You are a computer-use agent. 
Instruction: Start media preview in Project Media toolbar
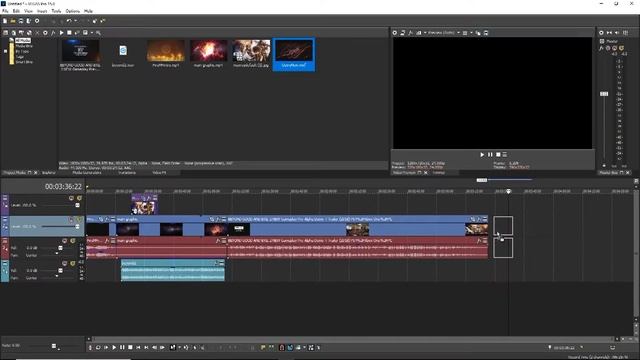pos(61,33)
